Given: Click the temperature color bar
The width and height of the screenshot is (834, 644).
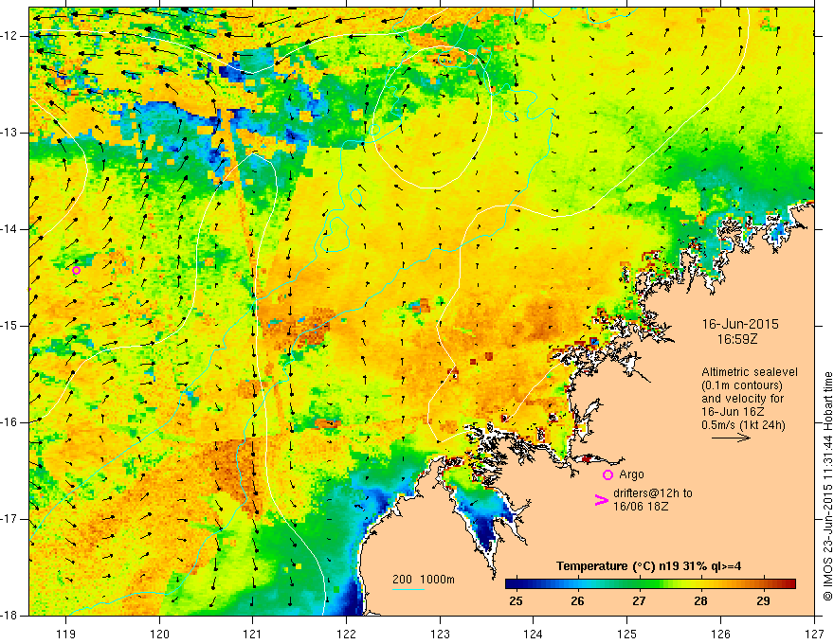Looking at the screenshot, I should [x=650, y=584].
